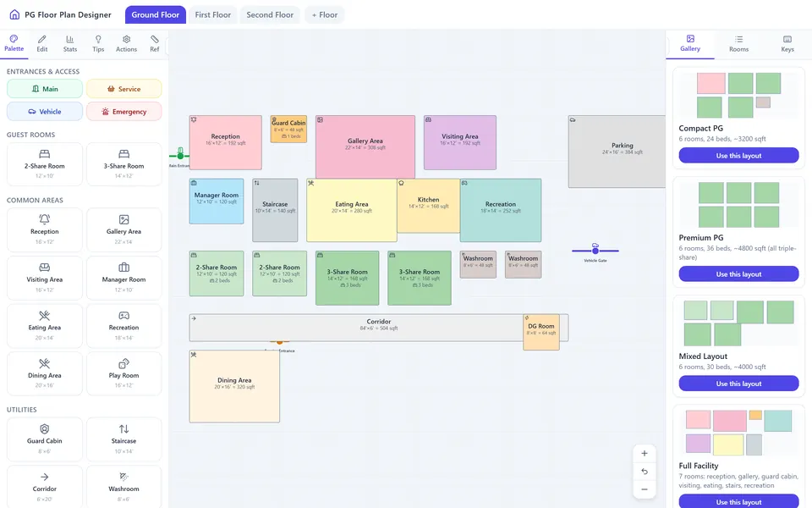Open the Edit tab with pencil icon
The width and height of the screenshot is (812, 508).
pos(42,43)
